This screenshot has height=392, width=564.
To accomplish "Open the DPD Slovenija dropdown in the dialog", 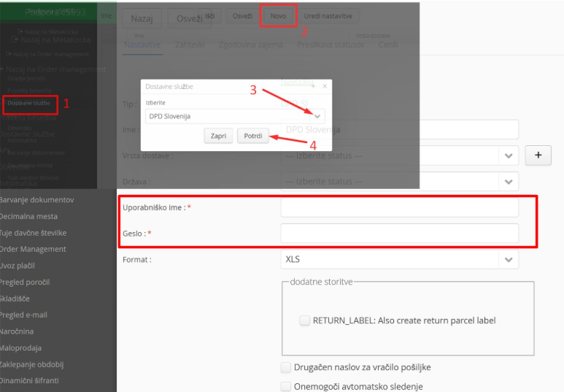I will pyautogui.click(x=317, y=116).
